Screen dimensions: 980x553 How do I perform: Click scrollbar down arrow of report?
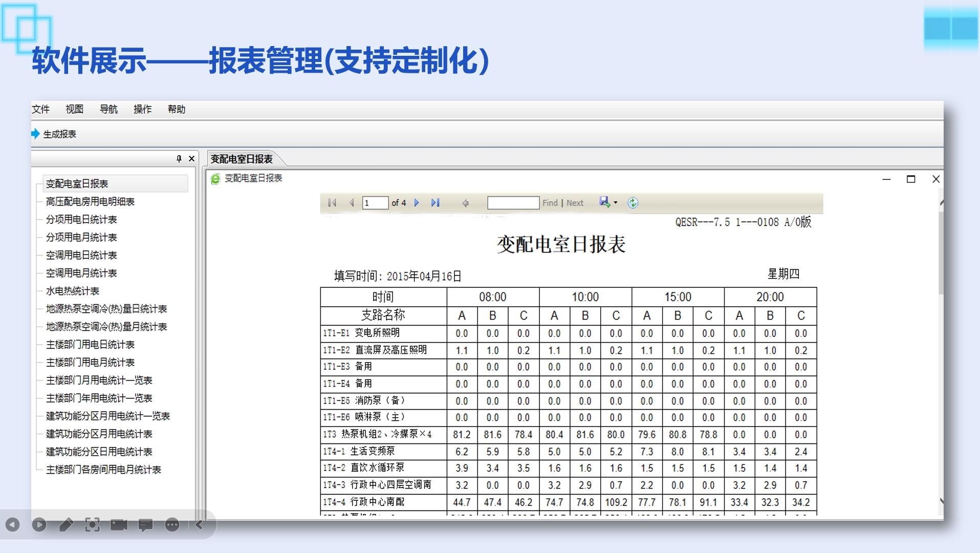click(x=941, y=501)
